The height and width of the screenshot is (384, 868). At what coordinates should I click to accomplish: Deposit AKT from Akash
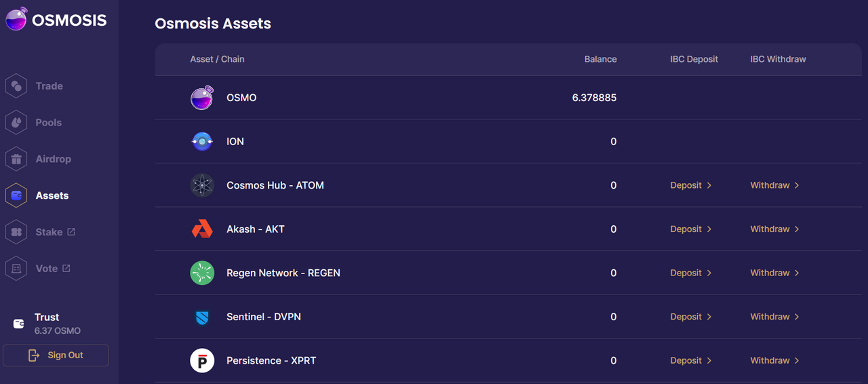[x=690, y=229]
